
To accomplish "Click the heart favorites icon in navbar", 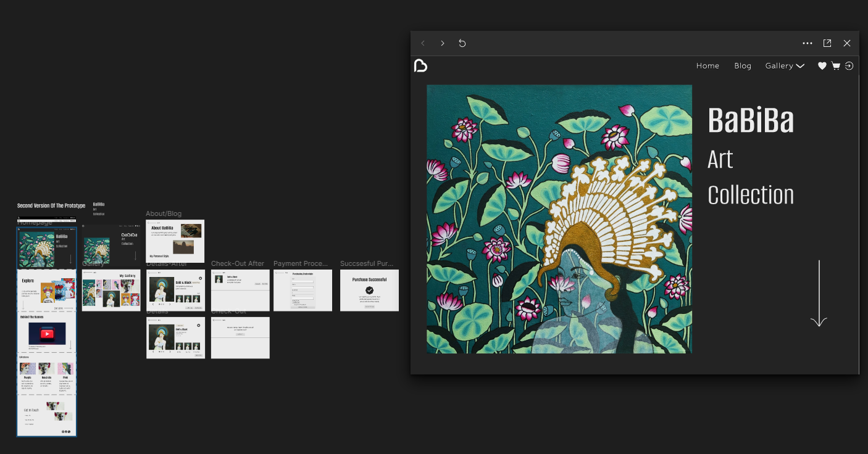I will 822,66.
